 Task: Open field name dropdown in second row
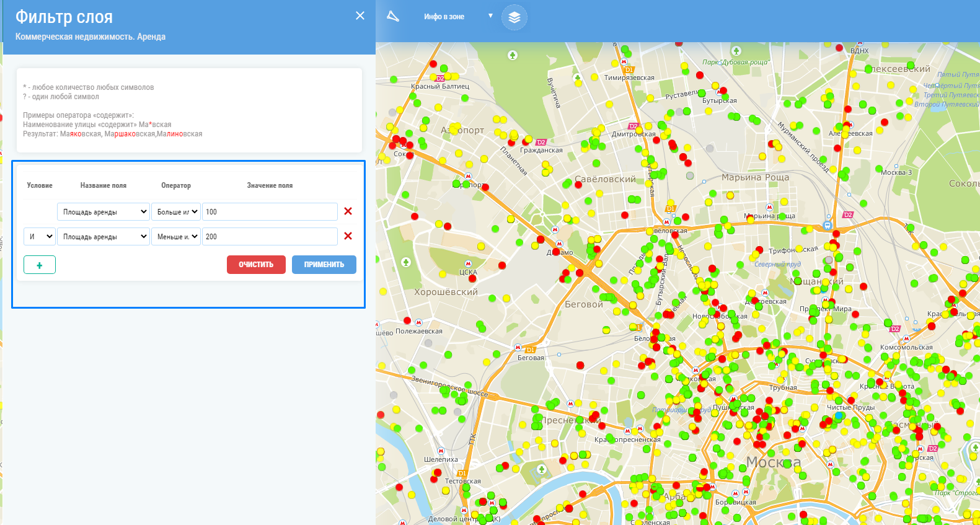pyautogui.click(x=104, y=237)
